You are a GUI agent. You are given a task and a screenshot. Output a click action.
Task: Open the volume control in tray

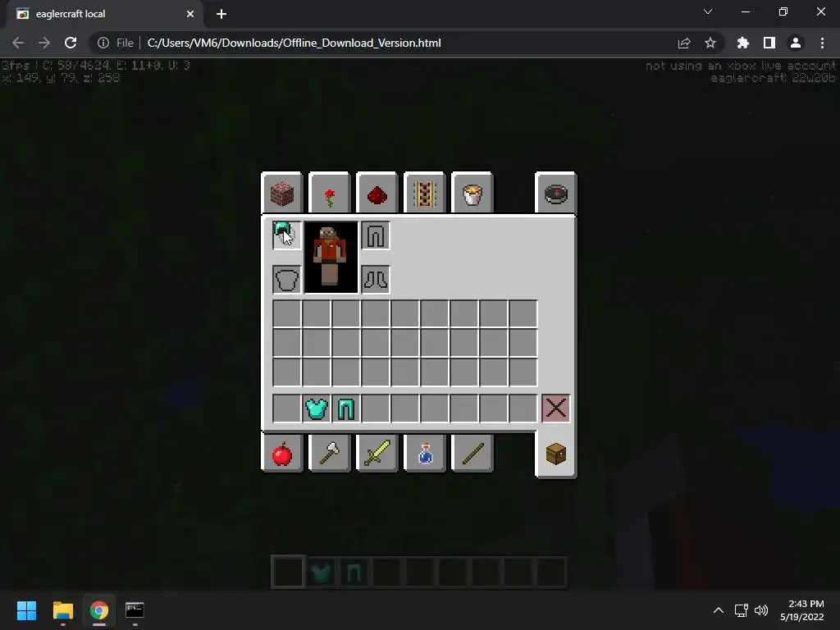click(760, 610)
